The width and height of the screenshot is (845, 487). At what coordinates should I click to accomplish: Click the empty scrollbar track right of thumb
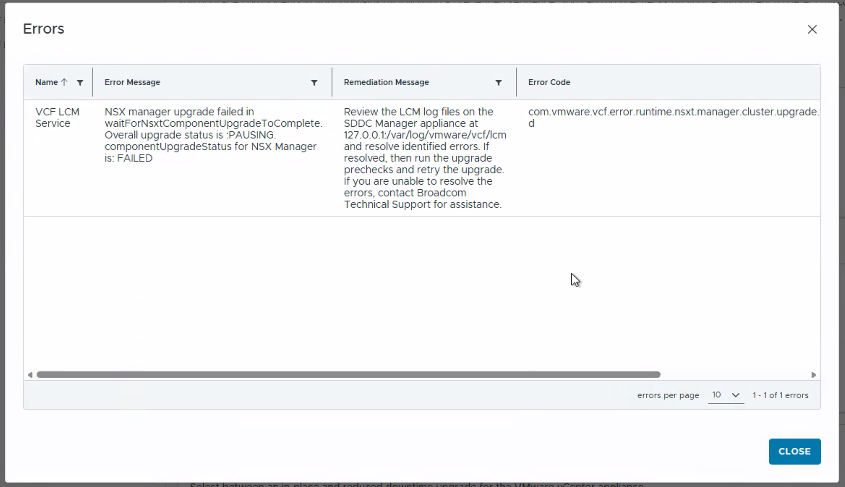click(735, 374)
